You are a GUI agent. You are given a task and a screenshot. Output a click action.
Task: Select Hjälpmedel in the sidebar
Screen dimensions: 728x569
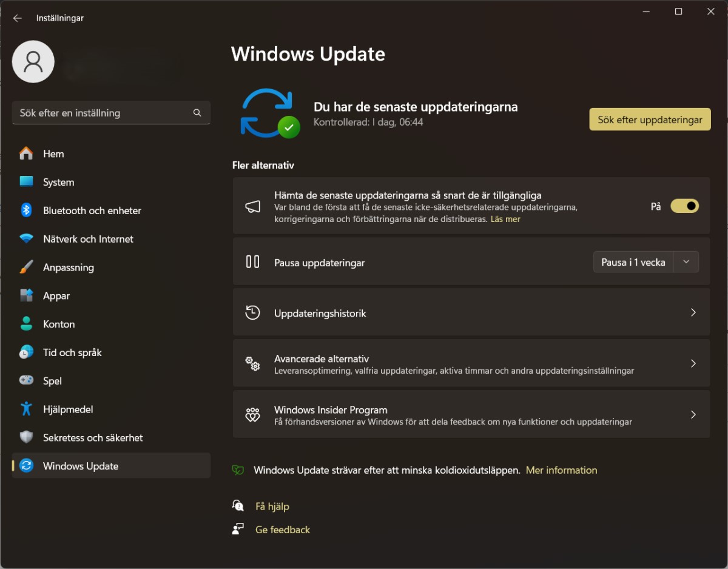(x=111, y=409)
